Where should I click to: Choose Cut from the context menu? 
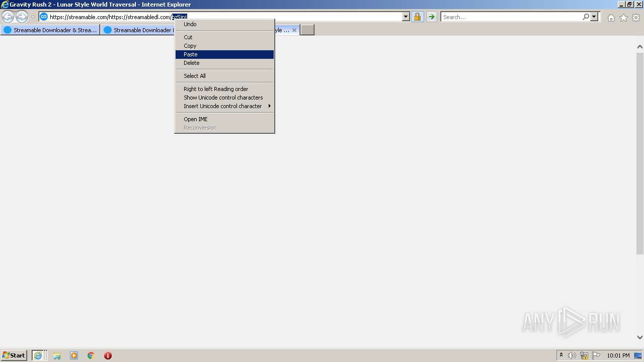pyautogui.click(x=224, y=37)
